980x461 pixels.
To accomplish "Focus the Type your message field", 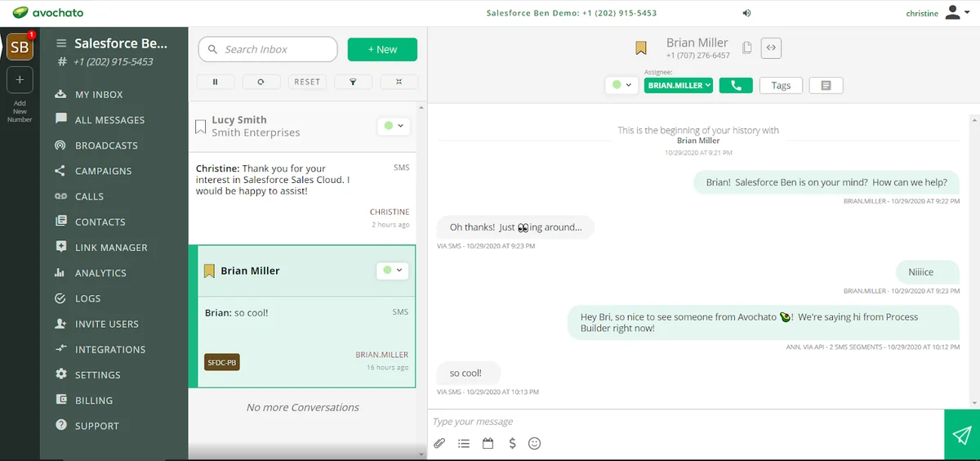I will click(x=684, y=422).
